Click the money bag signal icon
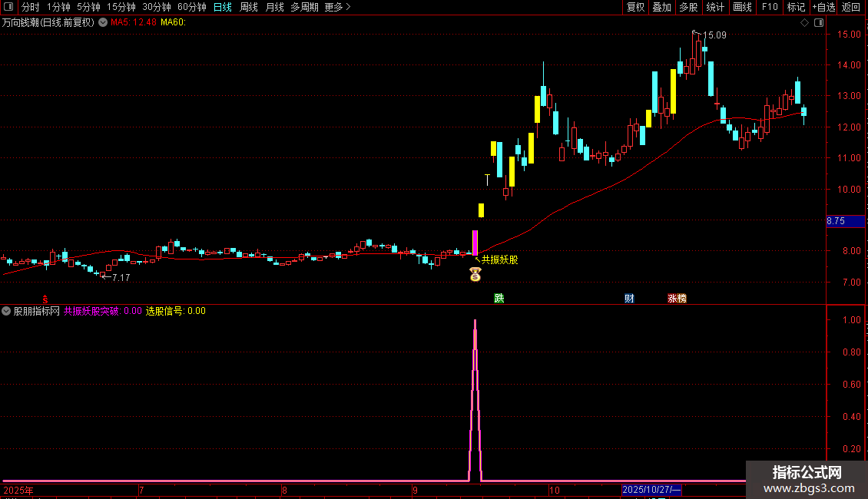The width and height of the screenshot is (868, 499). (x=475, y=274)
